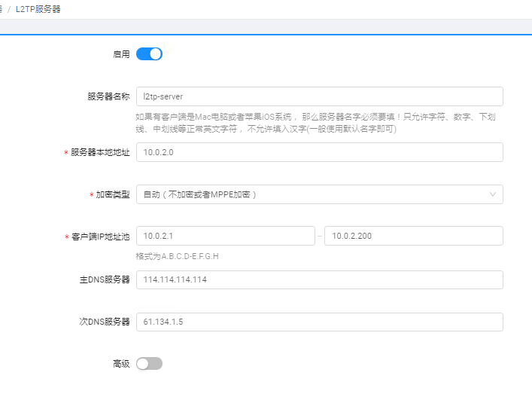Click the 高级 label beside the switch
532x400 pixels.
121,364
